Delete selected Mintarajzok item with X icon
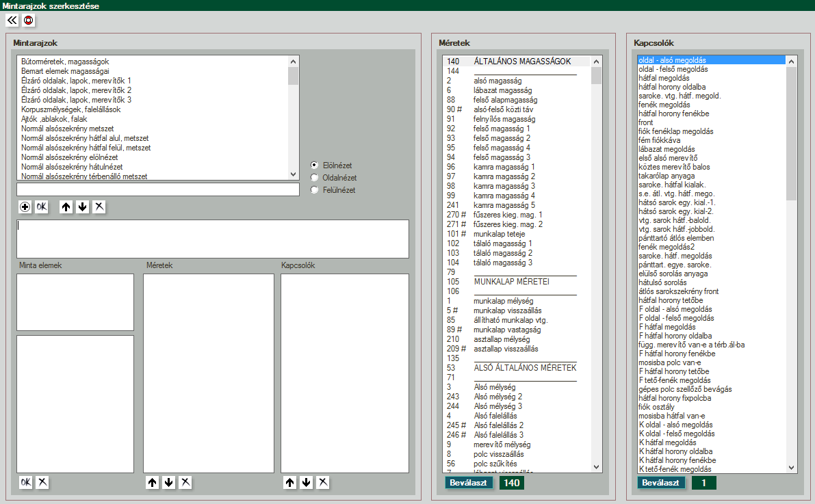Image resolution: width=815 pixels, height=504 pixels. tap(99, 207)
